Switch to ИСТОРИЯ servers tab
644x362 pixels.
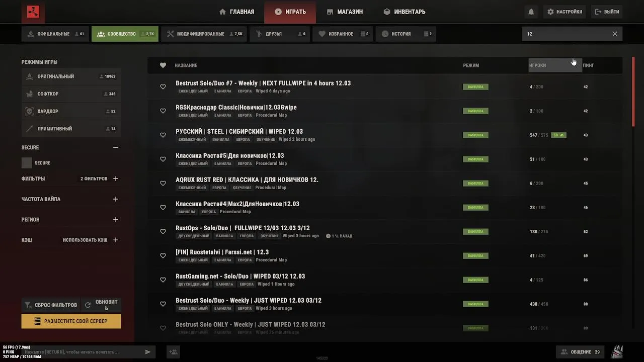click(406, 34)
